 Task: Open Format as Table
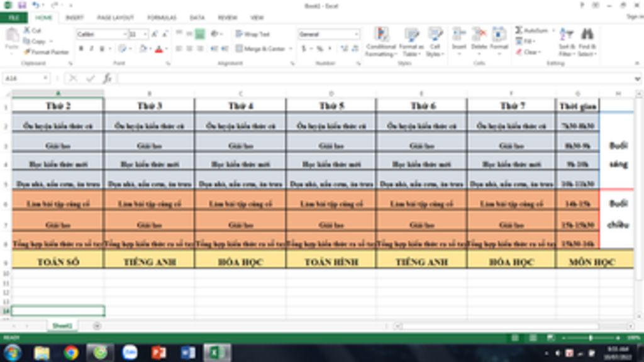coord(410,42)
